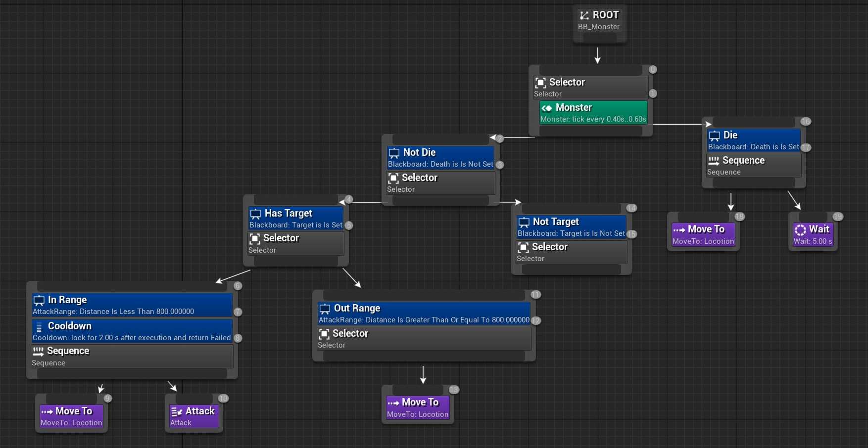Select Move To task below Out Range
This screenshot has height=448, width=868.
click(418, 408)
